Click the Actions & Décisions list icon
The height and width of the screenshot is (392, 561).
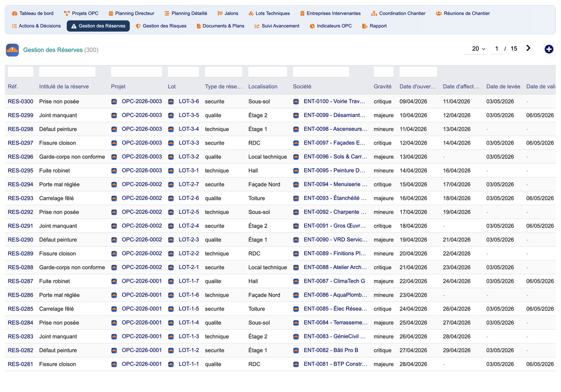[14, 26]
